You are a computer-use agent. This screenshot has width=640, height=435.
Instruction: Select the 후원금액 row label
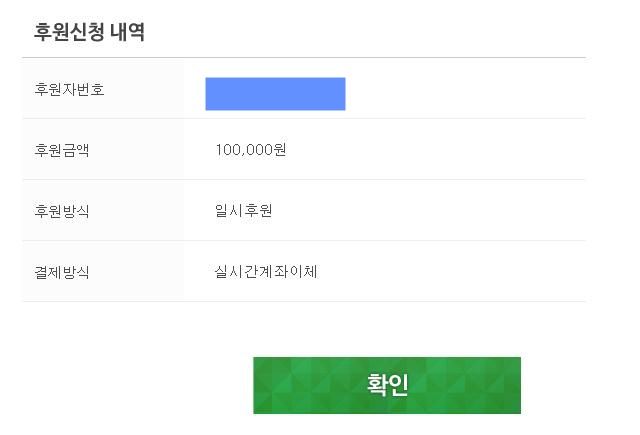coord(62,150)
